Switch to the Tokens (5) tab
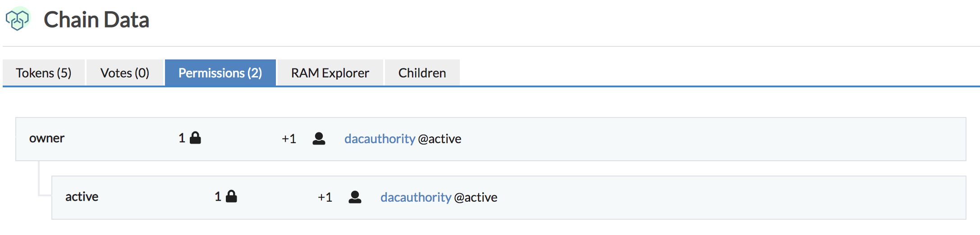980x235 pixels. coord(44,73)
